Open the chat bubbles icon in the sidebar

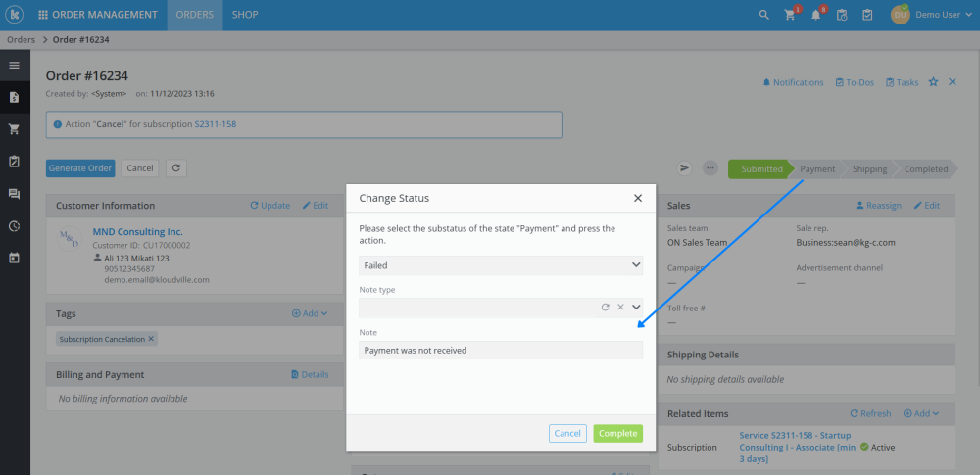15,194
